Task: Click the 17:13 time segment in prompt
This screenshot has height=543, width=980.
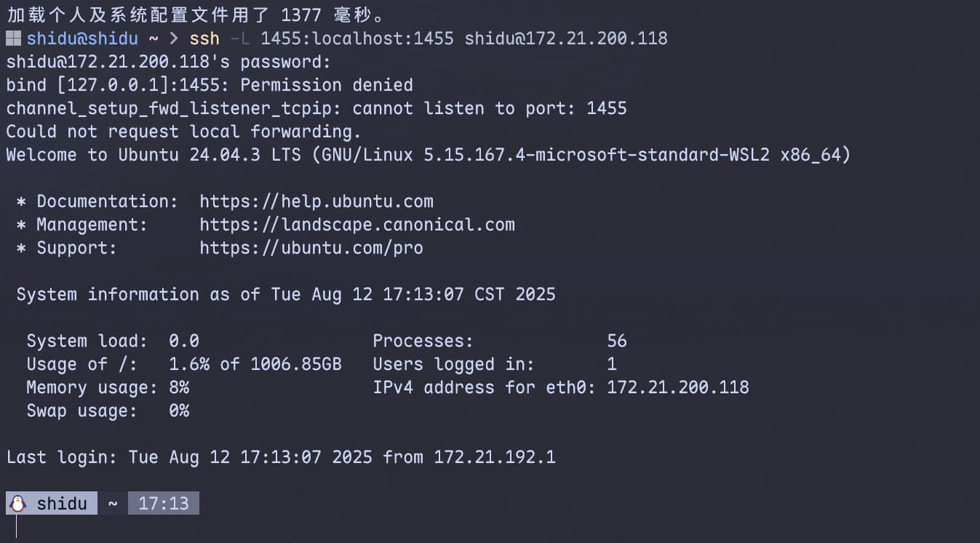Action: click(164, 503)
